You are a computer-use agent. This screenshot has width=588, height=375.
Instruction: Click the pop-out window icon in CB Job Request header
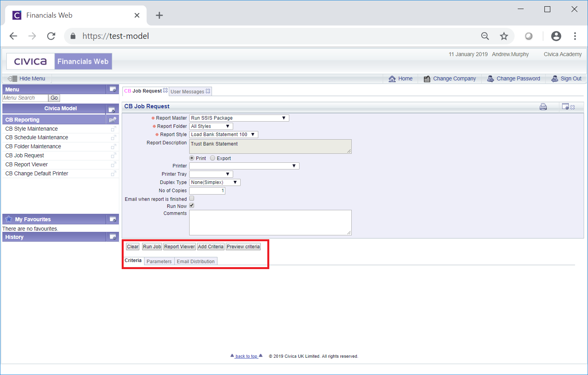pos(565,107)
